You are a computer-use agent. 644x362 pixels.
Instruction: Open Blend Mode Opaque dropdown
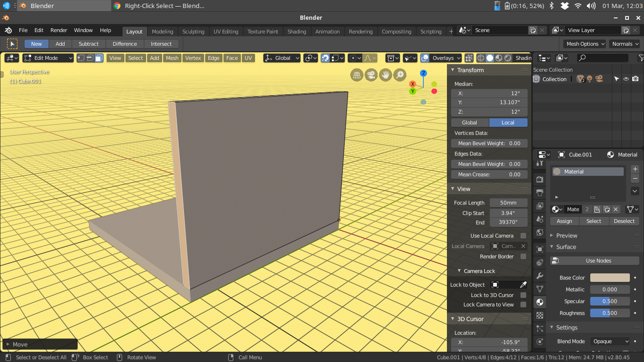610,341
